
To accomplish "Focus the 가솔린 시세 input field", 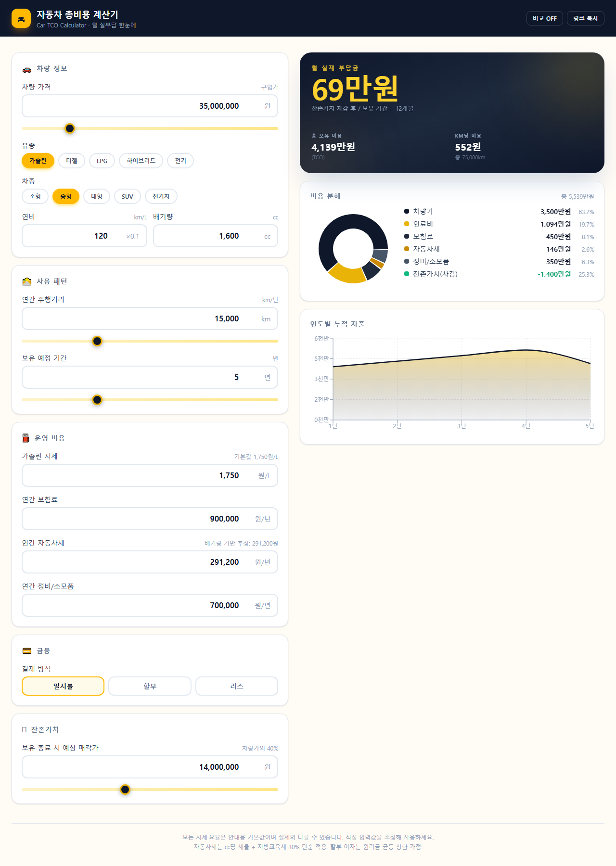I will 150,475.
